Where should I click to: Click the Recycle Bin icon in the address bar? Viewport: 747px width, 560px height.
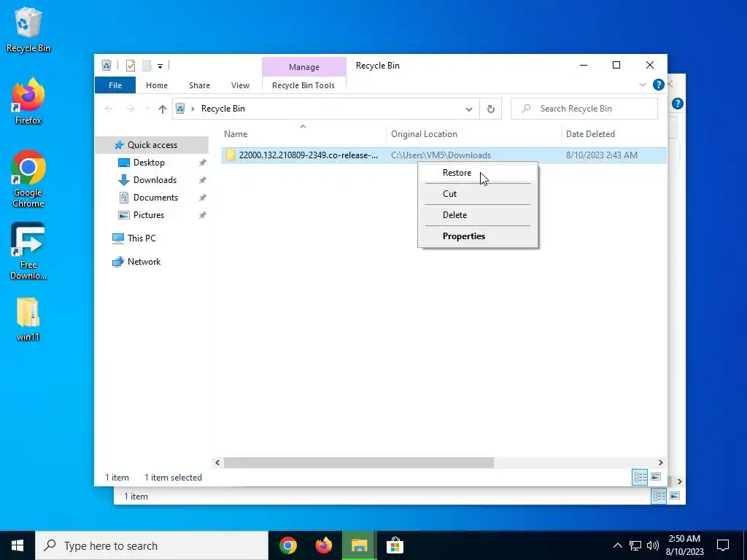point(180,109)
